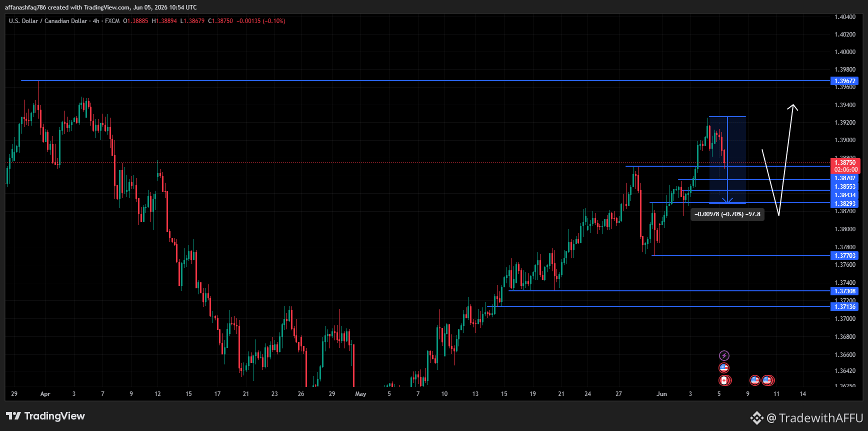Click date 17 on the time axis

tap(217, 394)
